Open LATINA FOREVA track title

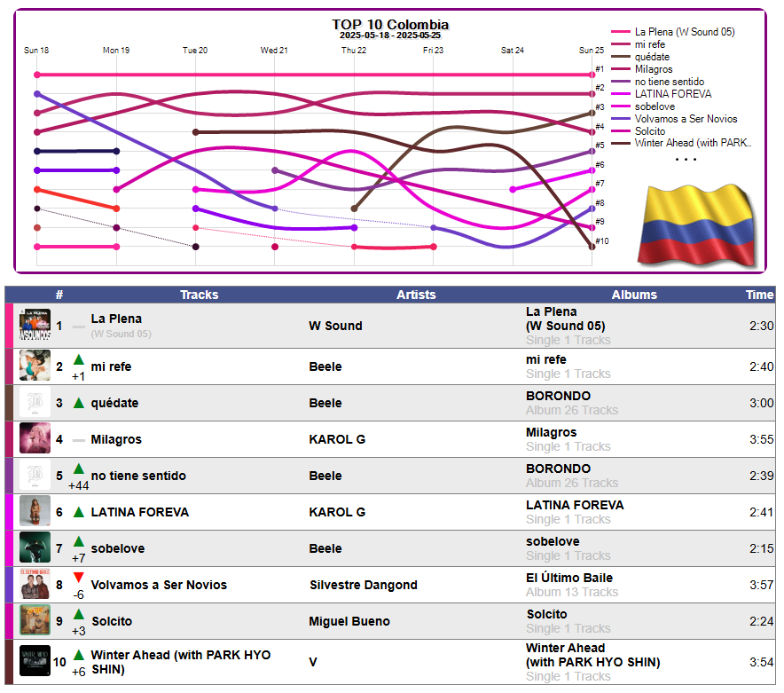point(139,512)
